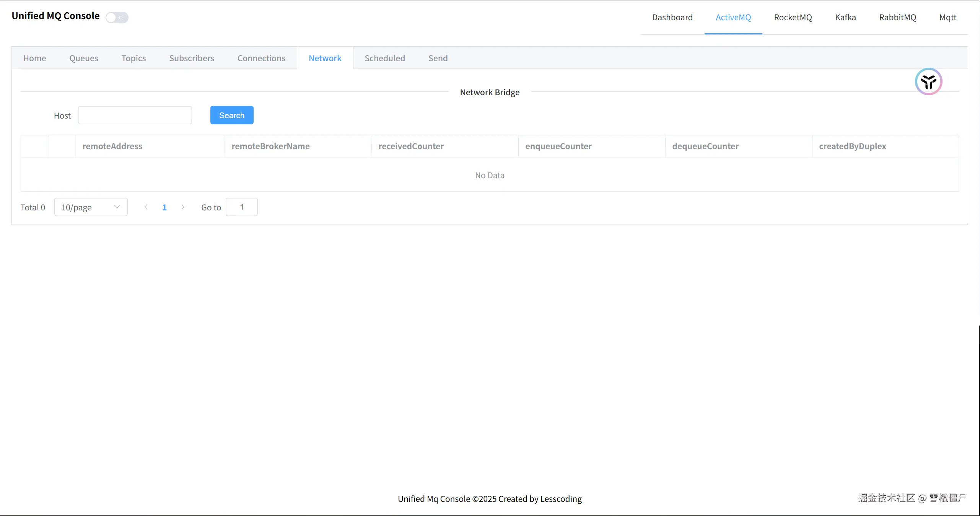
Task: Switch to the Home tab
Action: click(34, 58)
